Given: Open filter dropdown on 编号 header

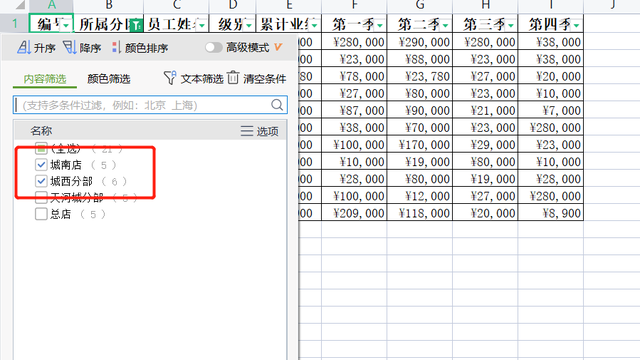Looking at the screenshot, I should click(66, 26).
